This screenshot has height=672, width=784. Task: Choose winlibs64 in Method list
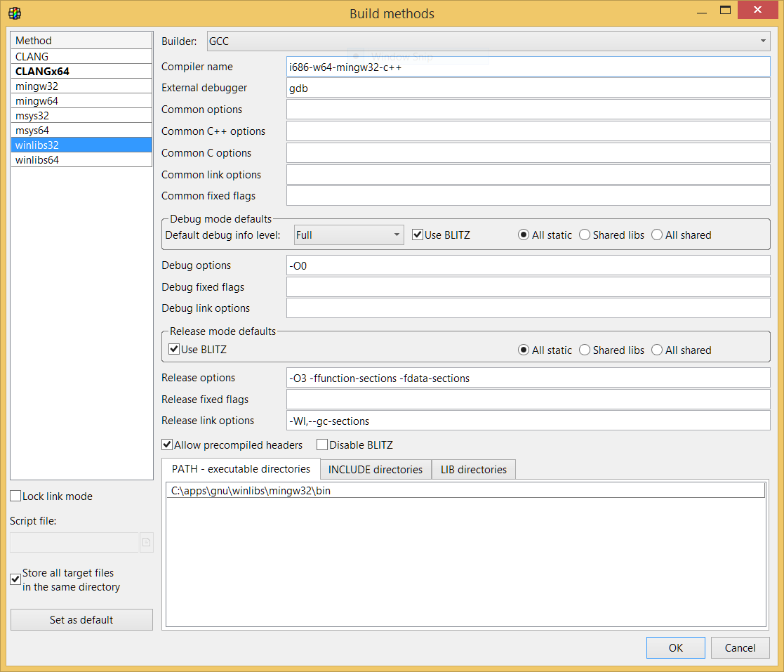coord(81,159)
